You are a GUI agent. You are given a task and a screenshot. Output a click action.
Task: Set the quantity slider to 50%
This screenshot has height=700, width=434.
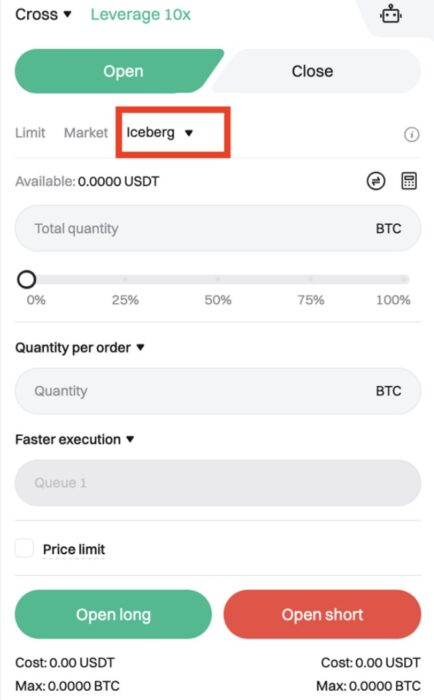[x=218, y=279]
